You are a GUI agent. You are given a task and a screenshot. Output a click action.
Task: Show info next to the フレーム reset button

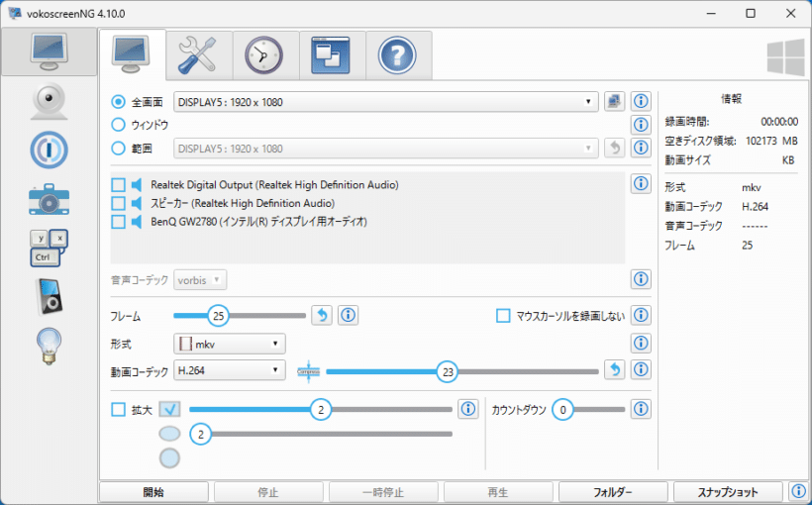[348, 315]
